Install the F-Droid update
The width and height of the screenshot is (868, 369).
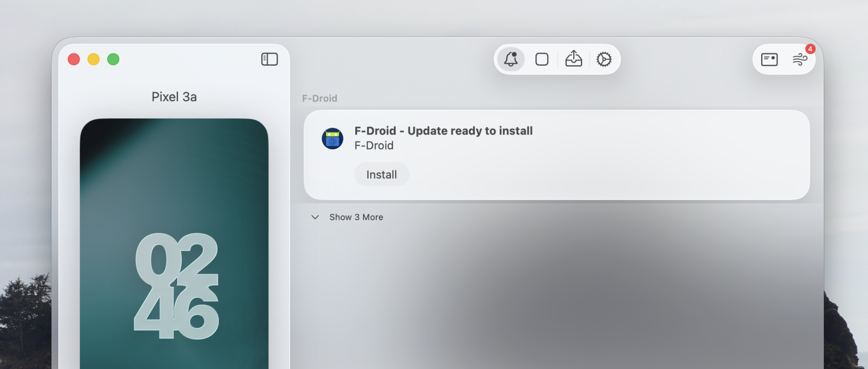click(x=382, y=175)
